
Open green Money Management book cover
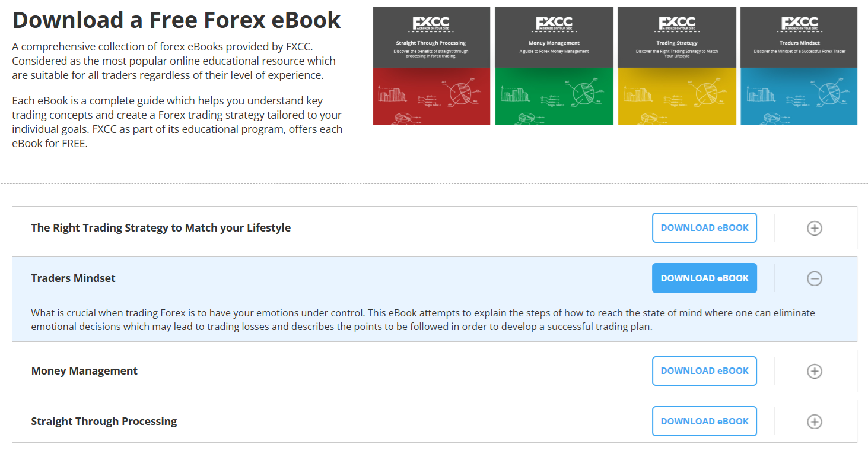[x=554, y=66]
